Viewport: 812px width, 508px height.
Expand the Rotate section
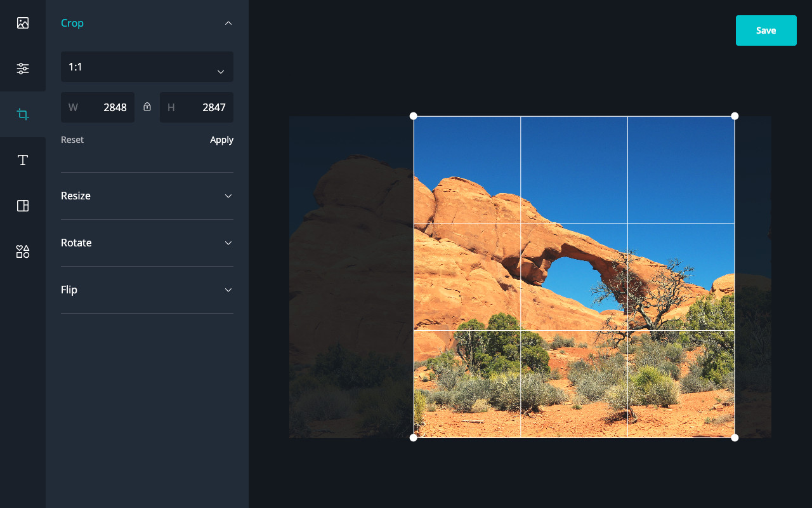[147, 243]
